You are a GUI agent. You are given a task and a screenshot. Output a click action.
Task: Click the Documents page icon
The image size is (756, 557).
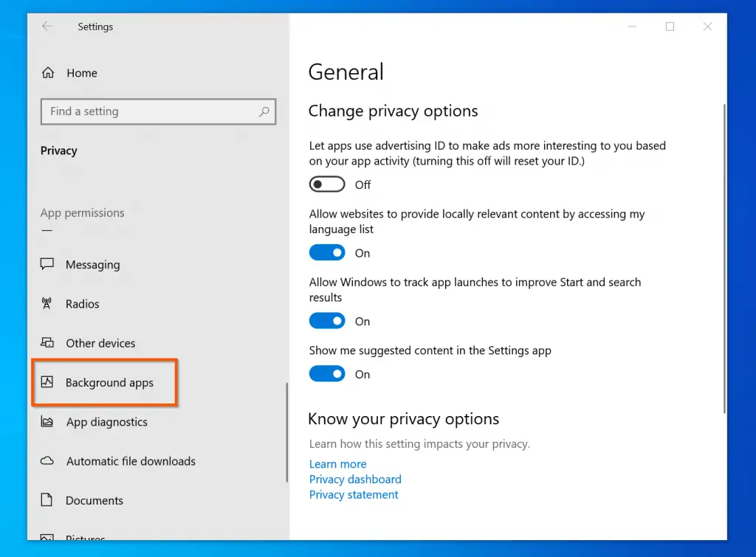point(47,500)
